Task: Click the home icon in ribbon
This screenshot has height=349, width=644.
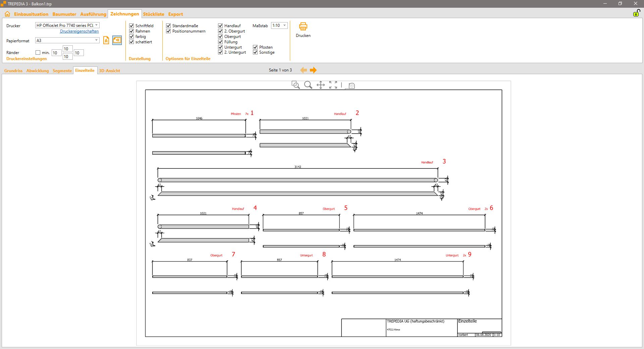Action: click(x=7, y=14)
